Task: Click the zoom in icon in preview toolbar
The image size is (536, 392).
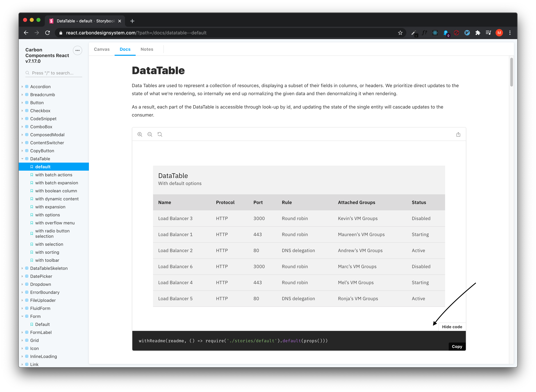Action: 140,134
